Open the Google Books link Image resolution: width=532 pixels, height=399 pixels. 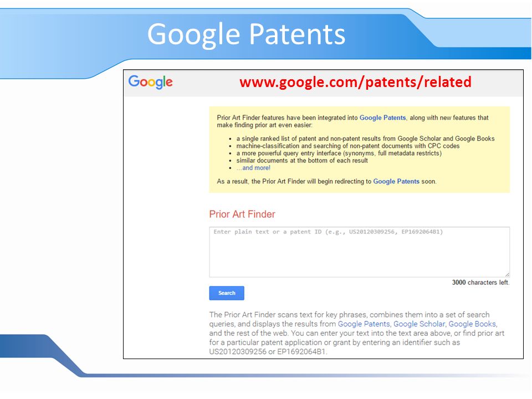472,324
